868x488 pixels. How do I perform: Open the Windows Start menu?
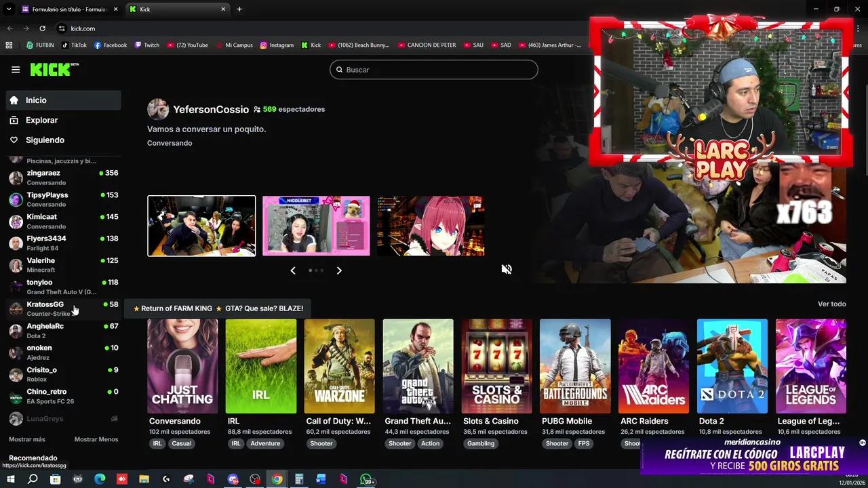[10, 479]
